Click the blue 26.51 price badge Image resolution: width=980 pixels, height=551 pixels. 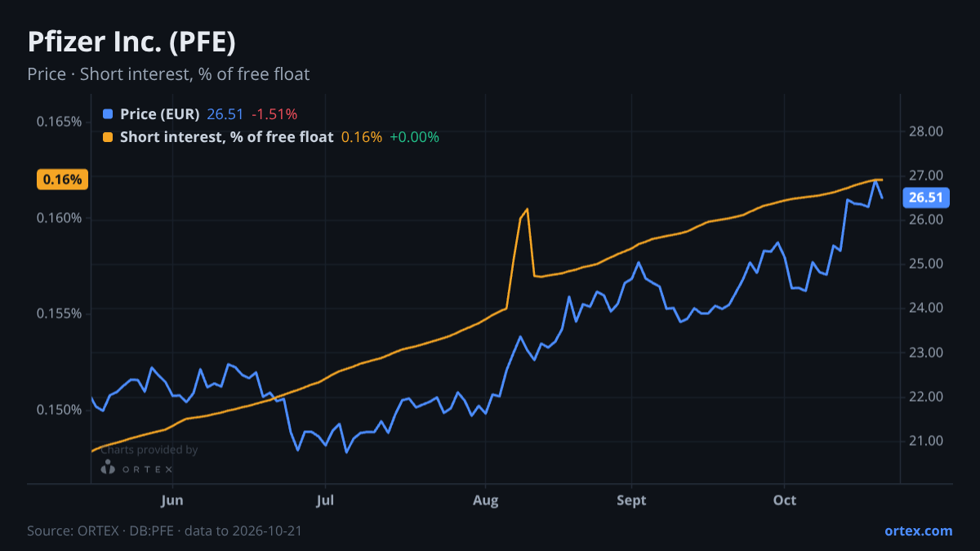pyautogui.click(x=926, y=197)
